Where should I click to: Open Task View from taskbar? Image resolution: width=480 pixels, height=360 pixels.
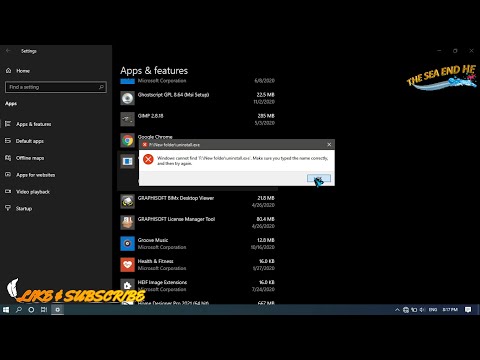44,310
